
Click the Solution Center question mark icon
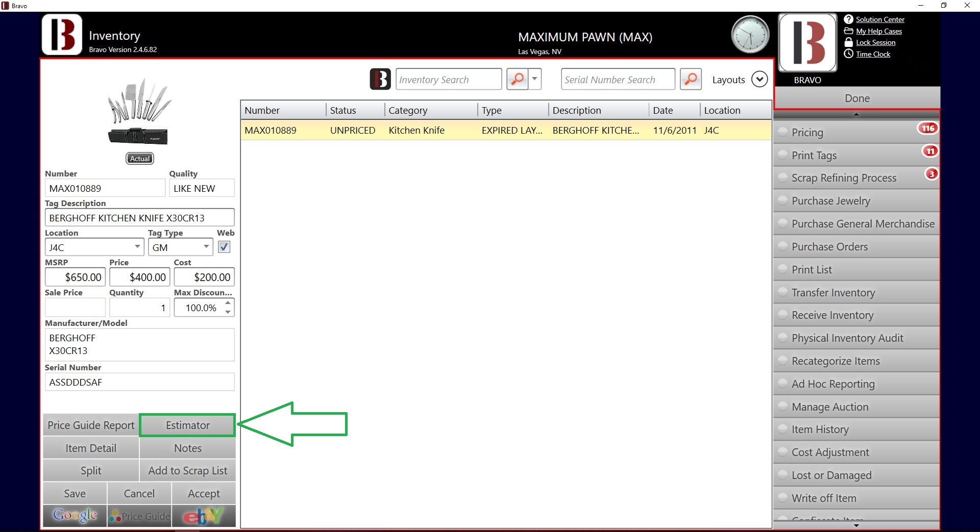click(848, 19)
